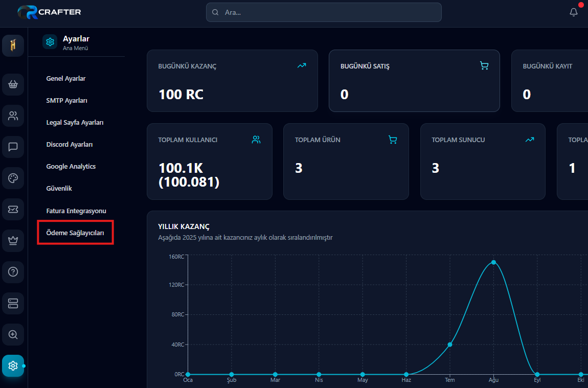Viewport: 588px width, 388px height.
Task: Open Ödeme Sağlayıcıları menu item
Action: (x=75, y=233)
